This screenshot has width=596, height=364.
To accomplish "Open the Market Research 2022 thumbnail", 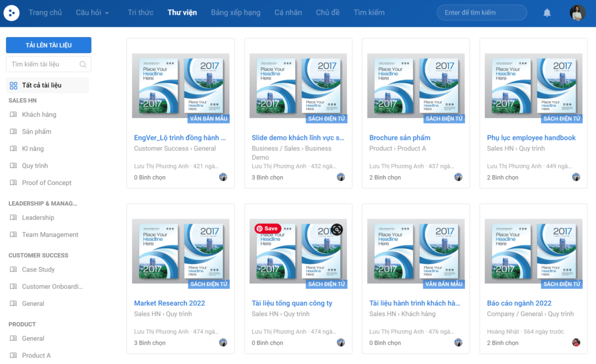I will click(180, 251).
